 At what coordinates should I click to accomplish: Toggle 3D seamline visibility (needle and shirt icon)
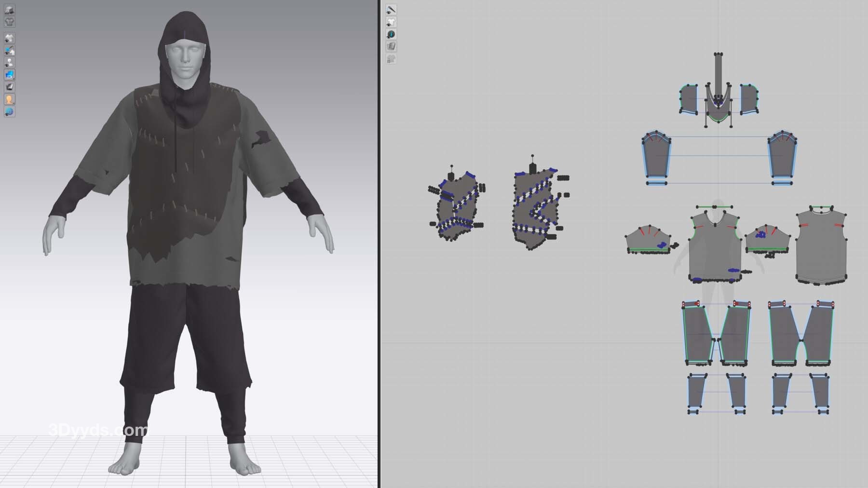[x=9, y=50]
